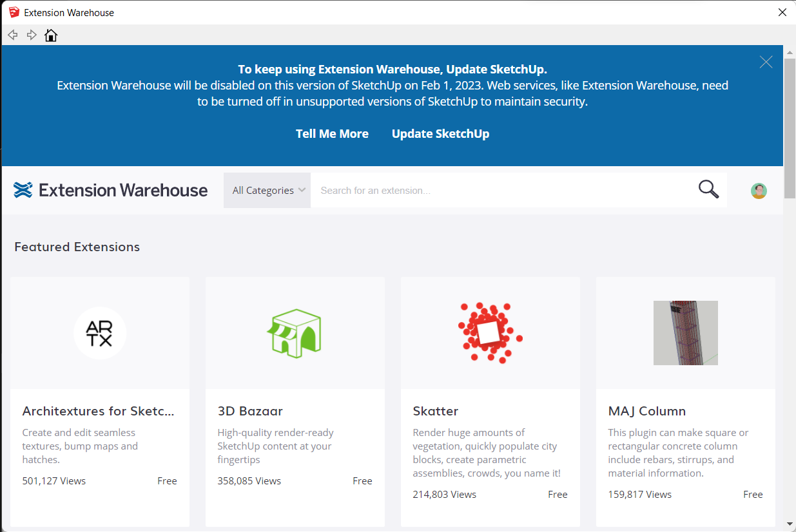Go forward using the forward arrow
This screenshot has width=796, height=532.
(x=32, y=35)
